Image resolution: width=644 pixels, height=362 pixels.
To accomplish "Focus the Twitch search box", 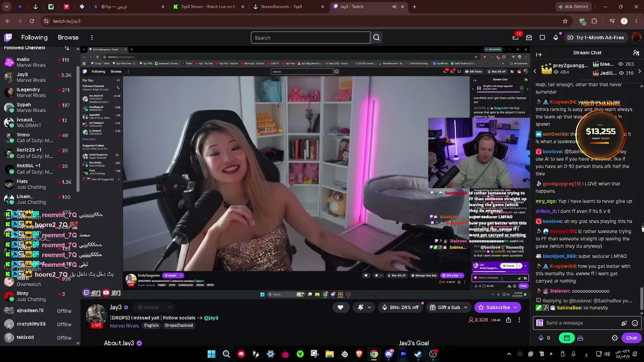I will (x=310, y=38).
